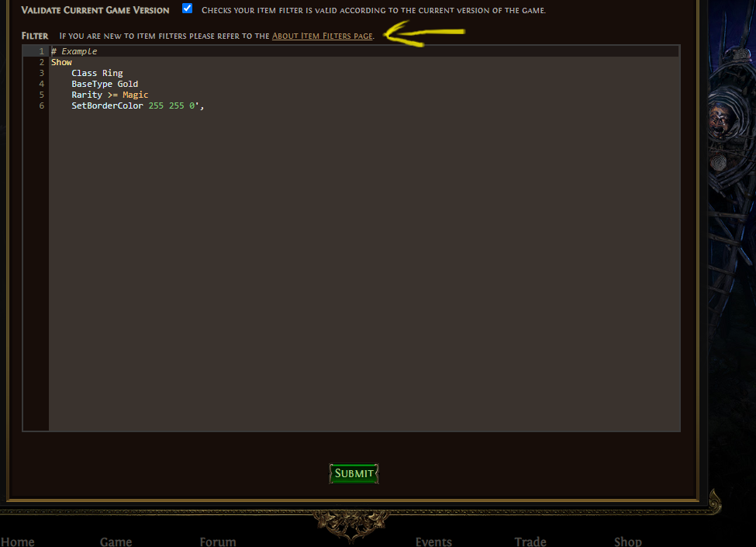Click the 'Show' keyword on line 2
This screenshot has width=756, height=547.
pos(61,62)
